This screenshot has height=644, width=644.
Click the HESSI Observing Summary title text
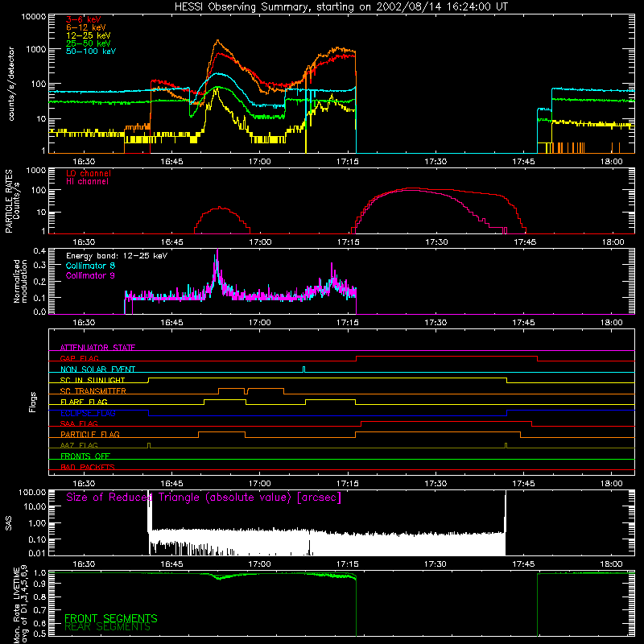[x=341, y=7]
